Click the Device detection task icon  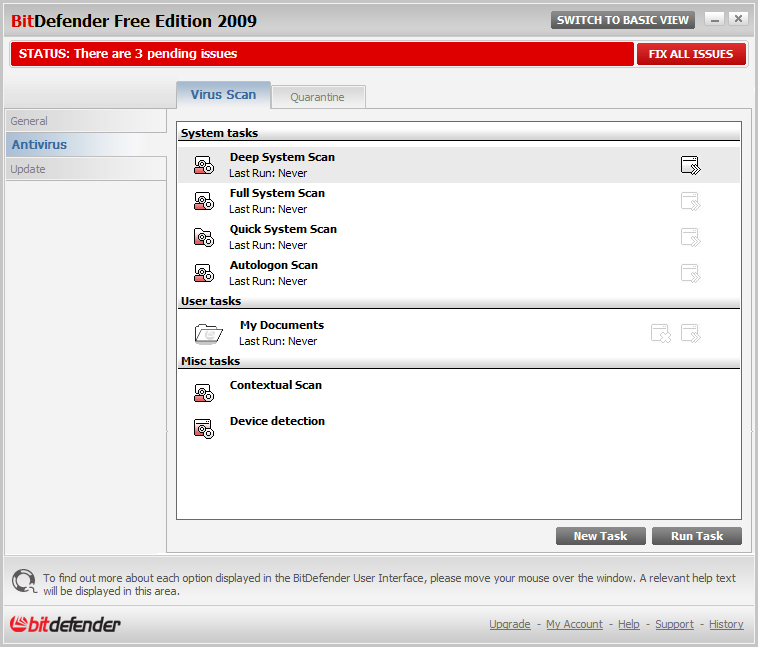point(204,428)
